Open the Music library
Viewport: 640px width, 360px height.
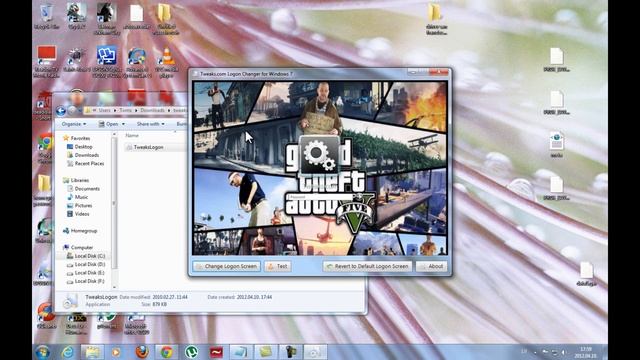pyautogui.click(x=78, y=197)
